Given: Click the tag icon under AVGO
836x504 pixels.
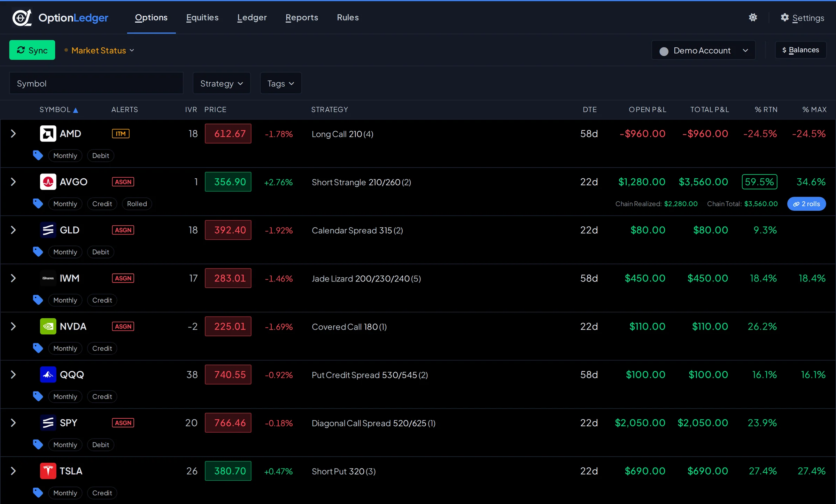Looking at the screenshot, I should pyautogui.click(x=38, y=203).
